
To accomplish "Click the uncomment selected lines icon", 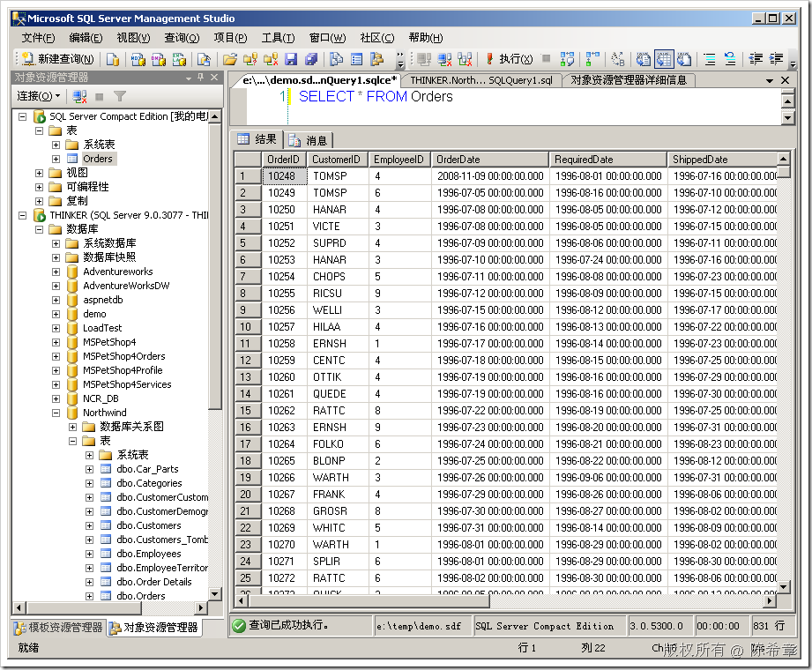I will [730, 59].
